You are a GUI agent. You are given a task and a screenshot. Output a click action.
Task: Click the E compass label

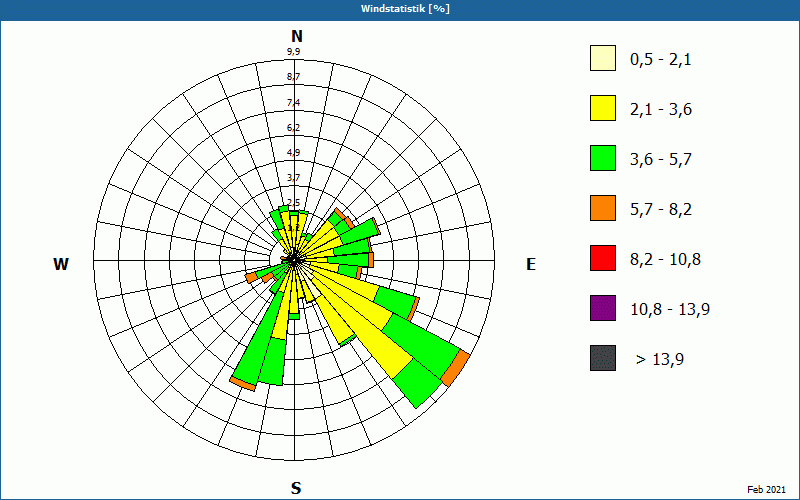click(x=531, y=264)
